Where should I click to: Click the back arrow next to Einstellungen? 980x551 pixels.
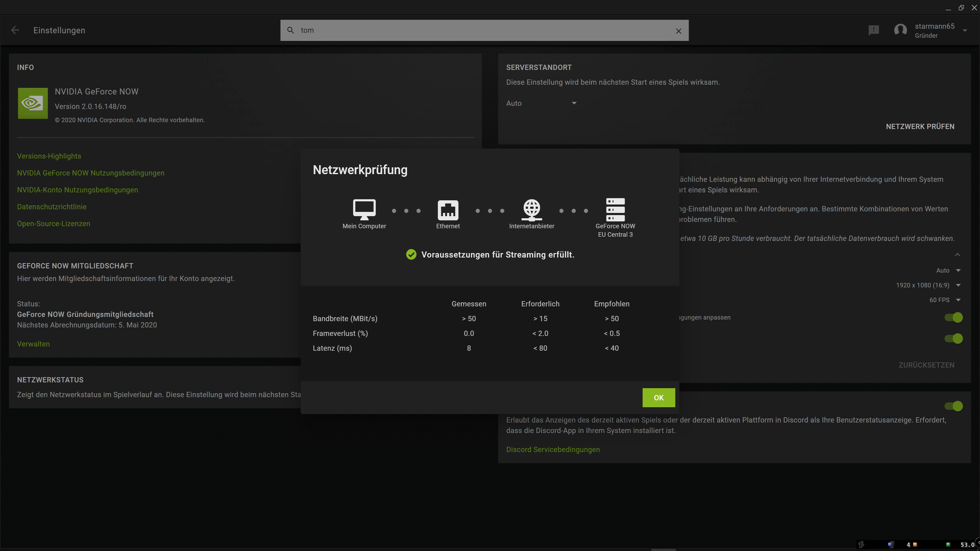pos(15,30)
